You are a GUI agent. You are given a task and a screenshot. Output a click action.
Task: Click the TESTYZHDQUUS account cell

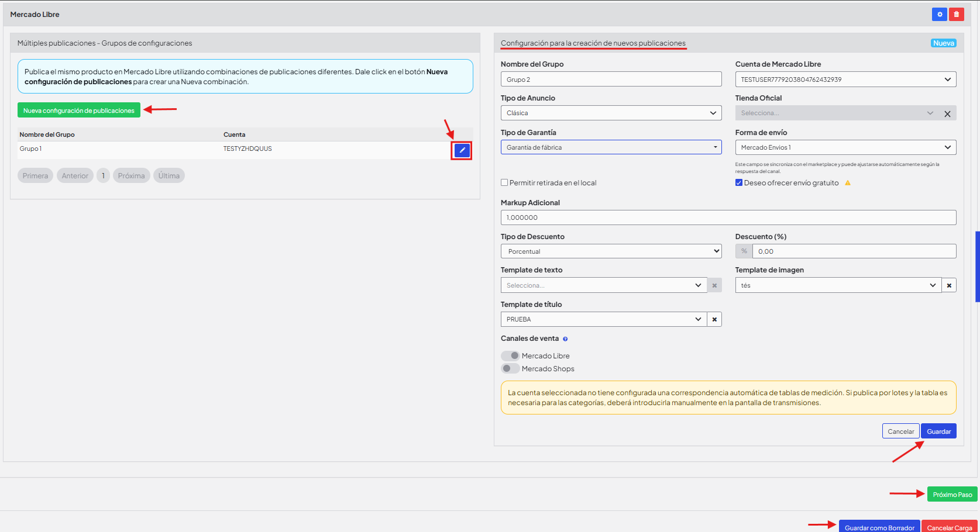pyautogui.click(x=247, y=148)
